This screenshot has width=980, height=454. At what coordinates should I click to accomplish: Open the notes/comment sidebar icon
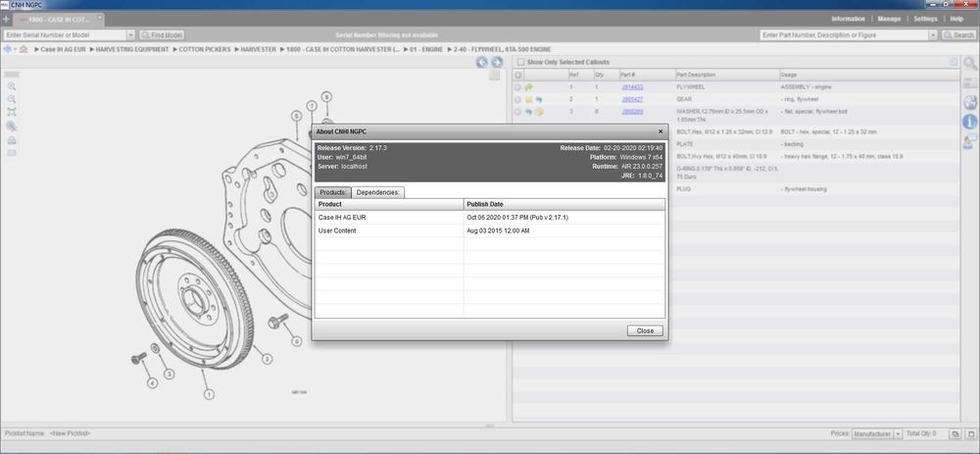970,141
